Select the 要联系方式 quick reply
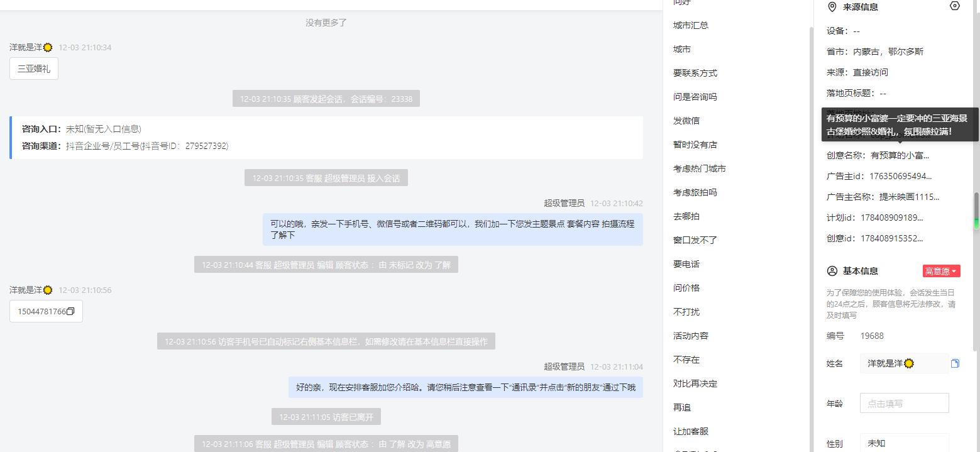This screenshot has height=452, width=980. pyautogui.click(x=695, y=73)
